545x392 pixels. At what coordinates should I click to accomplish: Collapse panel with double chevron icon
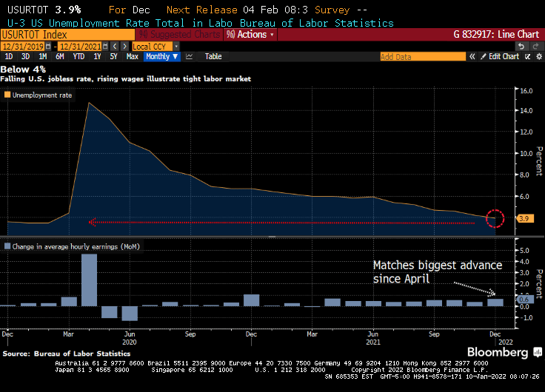pyautogui.click(x=471, y=56)
